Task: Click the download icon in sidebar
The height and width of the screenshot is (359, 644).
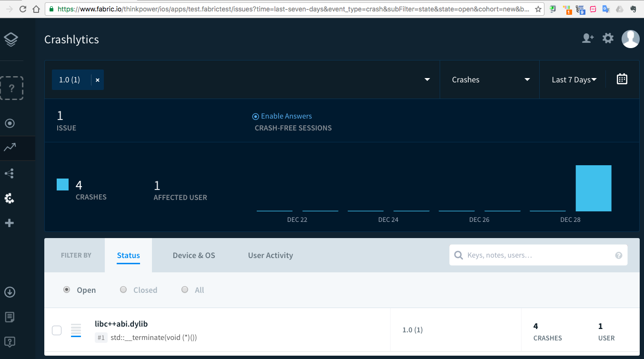Action: (10, 292)
